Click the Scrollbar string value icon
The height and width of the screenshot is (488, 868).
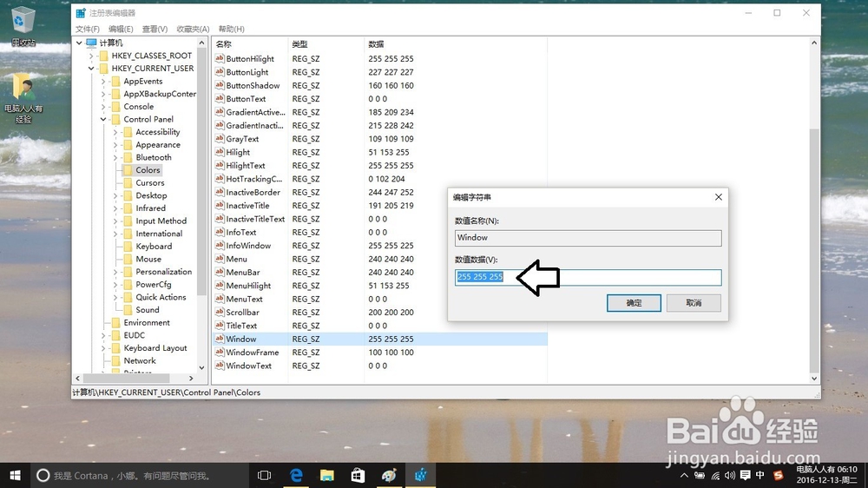(220, 312)
